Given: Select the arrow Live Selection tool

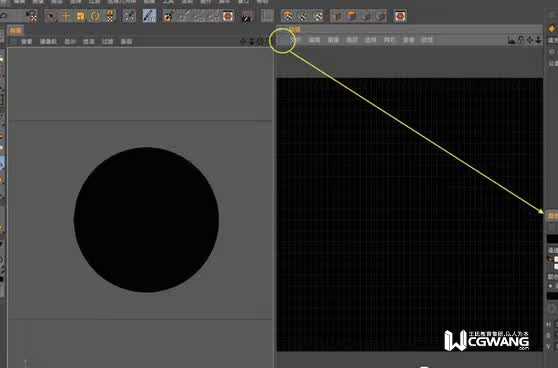Looking at the screenshot, I should 51,16.
